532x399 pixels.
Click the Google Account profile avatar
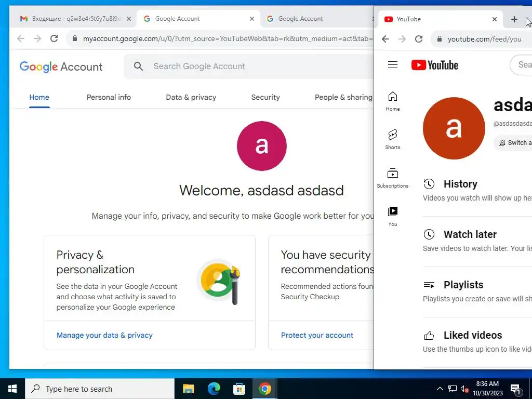tap(262, 146)
